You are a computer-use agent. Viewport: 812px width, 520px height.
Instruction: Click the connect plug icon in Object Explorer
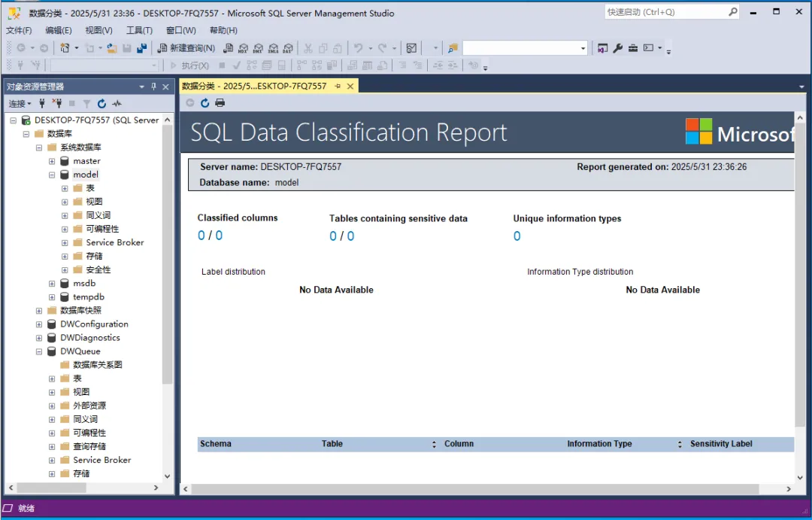point(42,104)
